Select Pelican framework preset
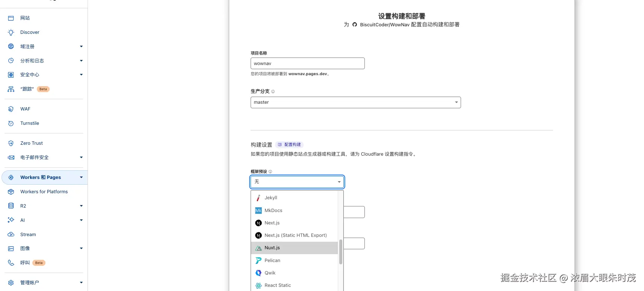The height and width of the screenshot is (291, 644). [295, 261]
